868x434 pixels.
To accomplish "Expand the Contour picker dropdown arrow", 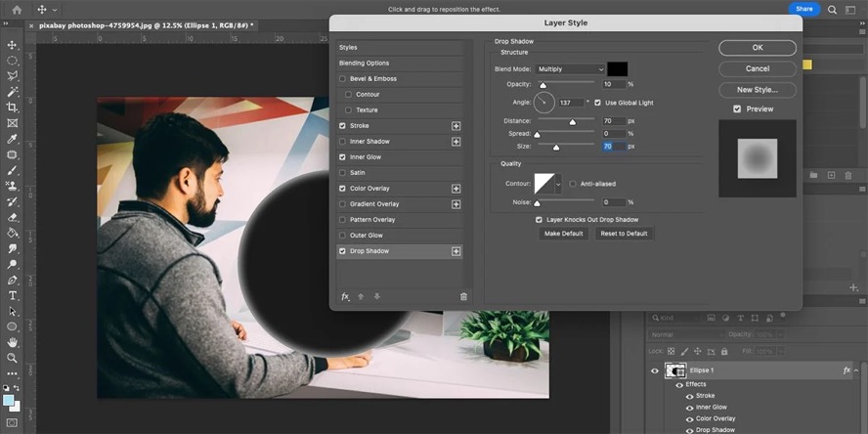I will tap(558, 184).
